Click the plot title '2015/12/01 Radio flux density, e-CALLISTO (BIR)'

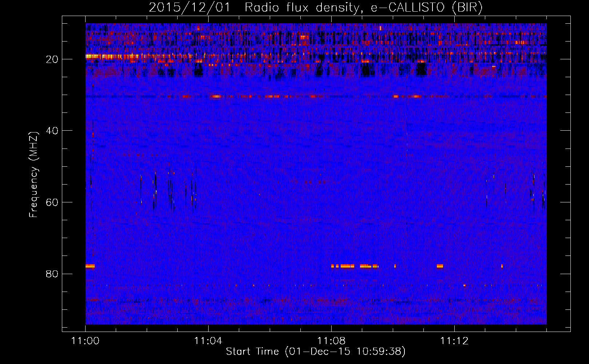[x=316, y=7]
